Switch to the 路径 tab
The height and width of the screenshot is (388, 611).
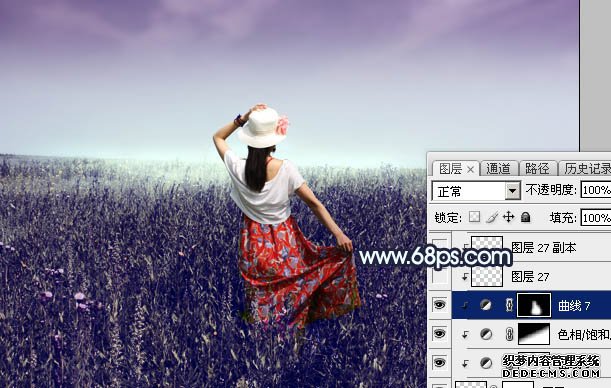[x=537, y=169]
